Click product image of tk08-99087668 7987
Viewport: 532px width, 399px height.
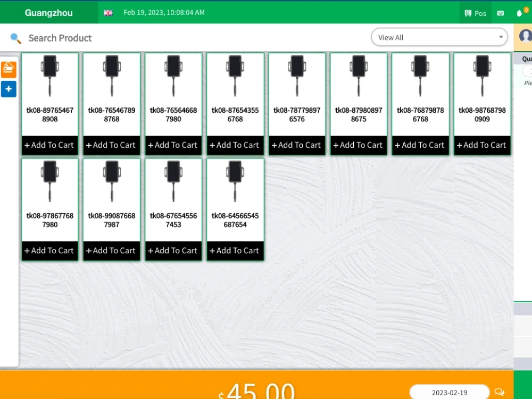click(112, 181)
